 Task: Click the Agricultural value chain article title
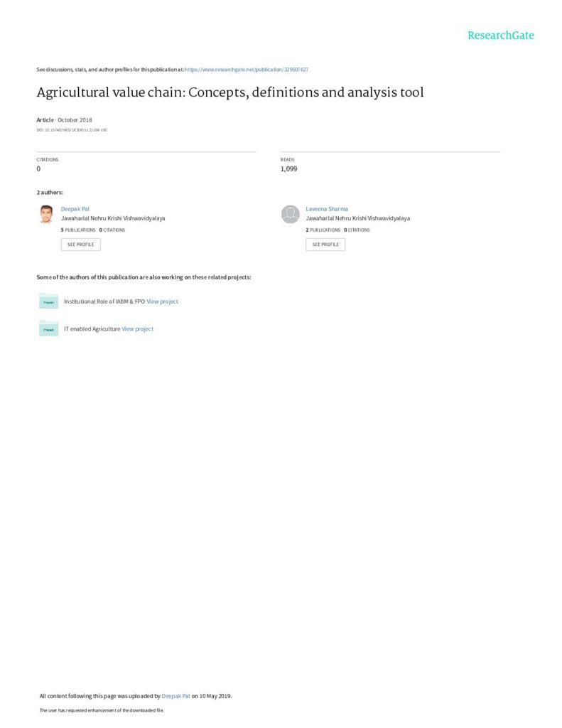click(x=229, y=92)
